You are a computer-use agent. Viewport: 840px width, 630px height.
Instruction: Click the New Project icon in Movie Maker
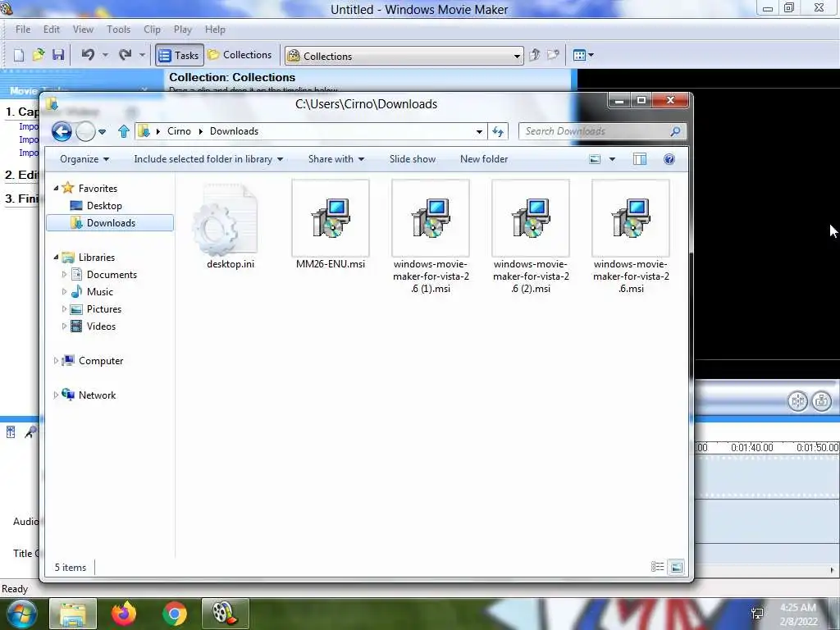click(x=19, y=55)
